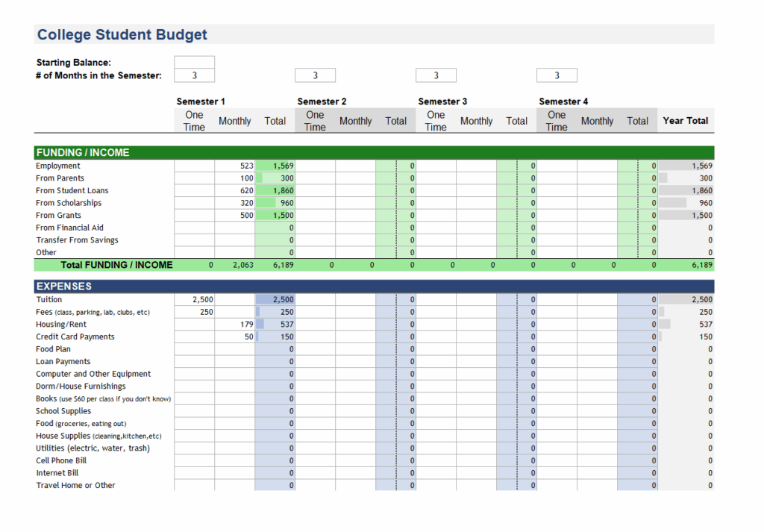Screen dimensions: 764x532
Task: Select the Housing/Rent monthly cell showing 179
Action: coord(235,324)
